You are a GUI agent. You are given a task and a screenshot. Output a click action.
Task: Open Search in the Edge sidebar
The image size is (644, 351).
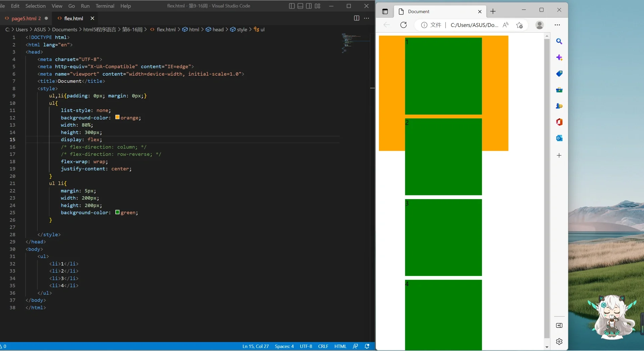[x=559, y=41]
